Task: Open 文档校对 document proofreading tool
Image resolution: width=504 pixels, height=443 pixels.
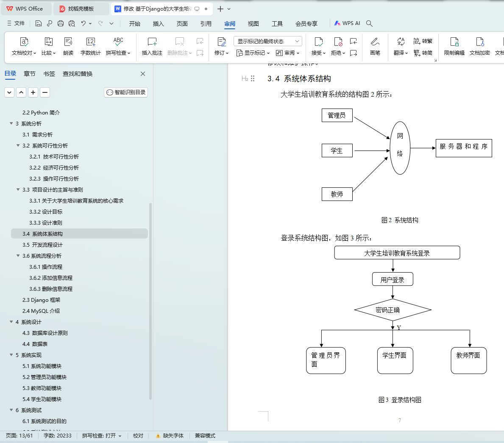Action: point(24,46)
